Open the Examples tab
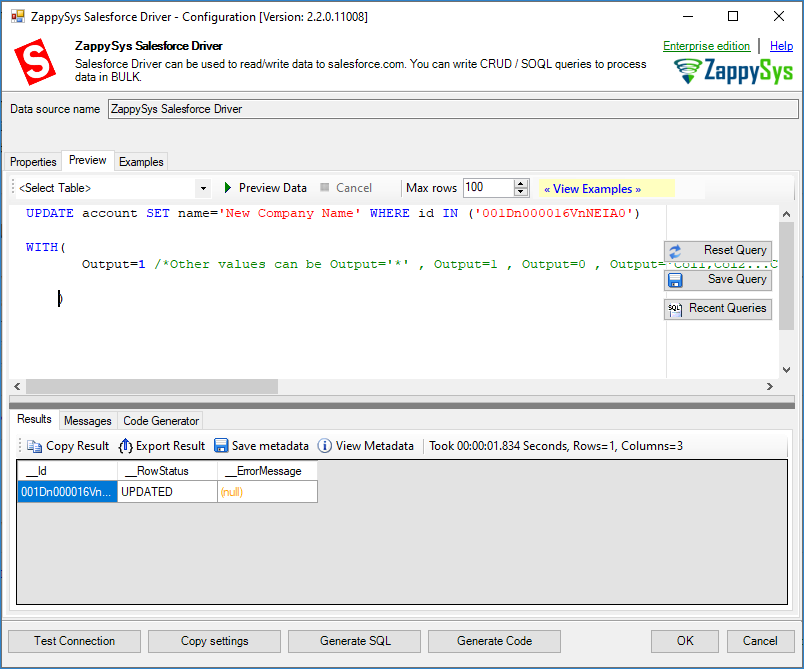Image resolution: width=804 pixels, height=669 pixels. (x=141, y=162)
